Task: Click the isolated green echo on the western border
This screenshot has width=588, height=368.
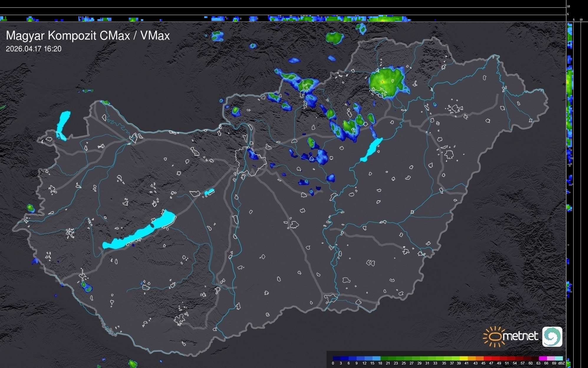Action: tap(30, 208)
